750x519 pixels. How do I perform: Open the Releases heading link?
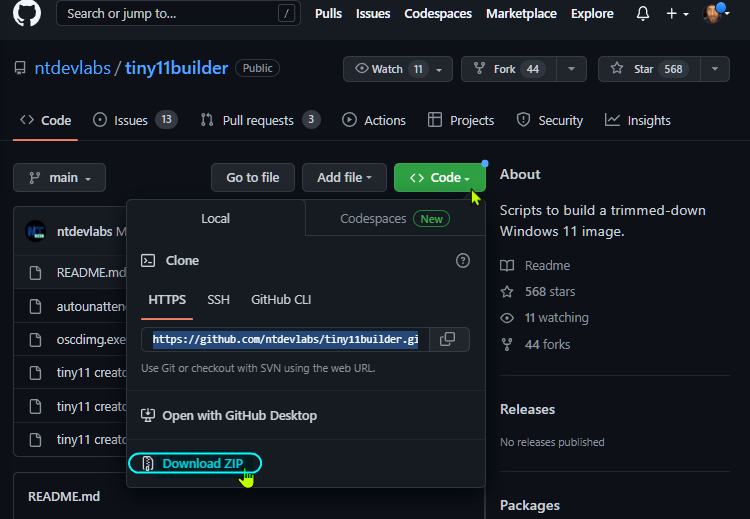click(x=527, y=409)
